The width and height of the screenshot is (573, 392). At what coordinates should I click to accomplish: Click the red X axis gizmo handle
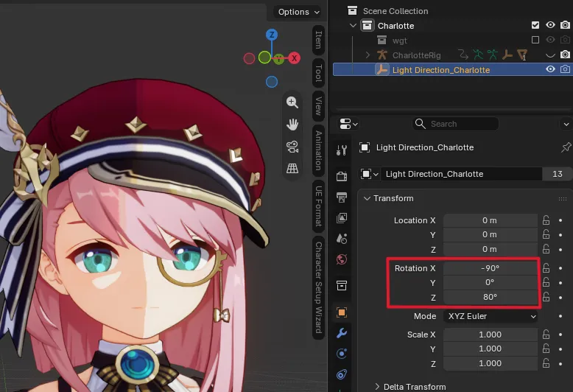(294, 58)
